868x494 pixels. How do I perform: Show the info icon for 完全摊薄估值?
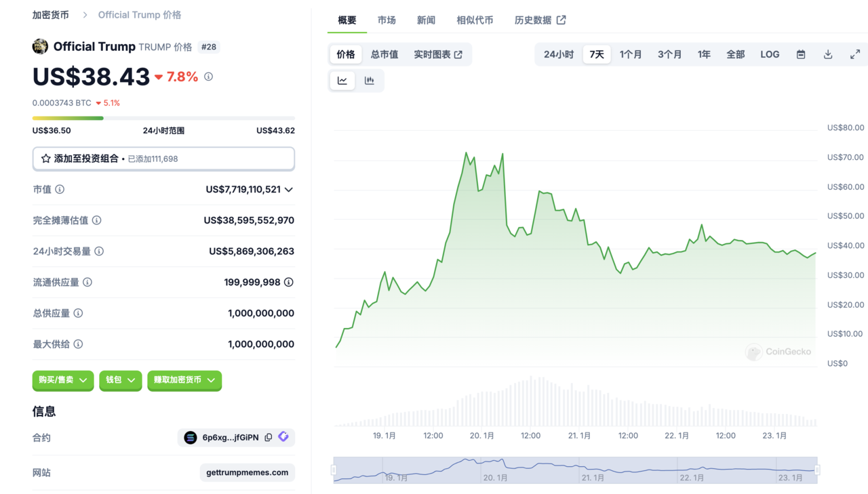tap(97, 220)
